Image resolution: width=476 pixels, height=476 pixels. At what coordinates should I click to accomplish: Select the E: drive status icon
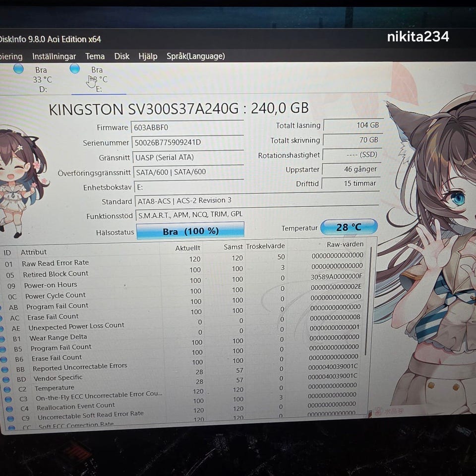pyautogui.click(x=75, y=68)
